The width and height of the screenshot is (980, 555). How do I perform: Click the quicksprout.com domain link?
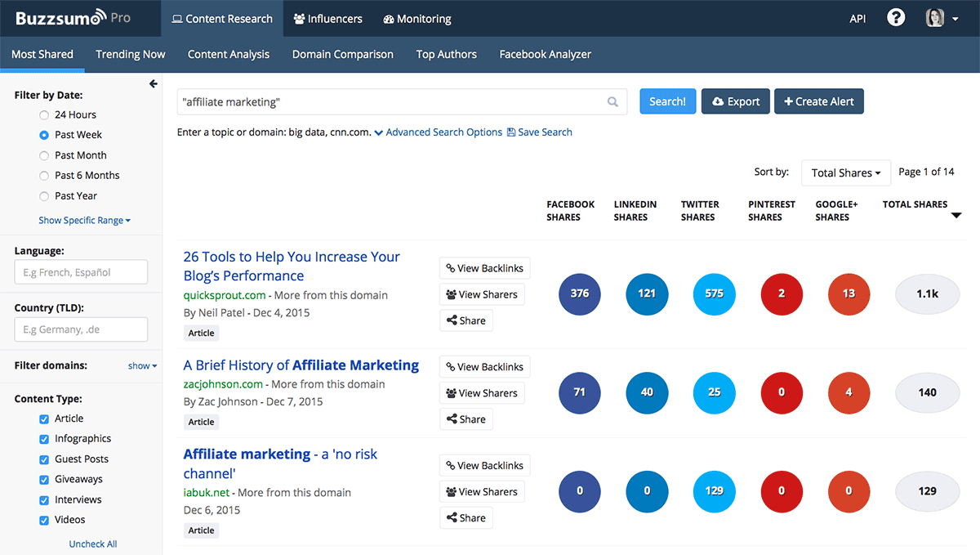click(225, 295)
